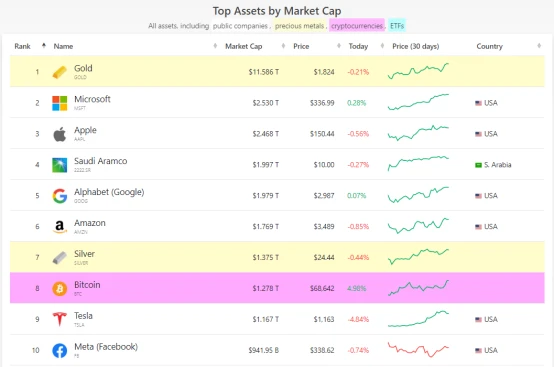
Task: Click the Microsoft logo icon
Action: (x=59, y=103)
